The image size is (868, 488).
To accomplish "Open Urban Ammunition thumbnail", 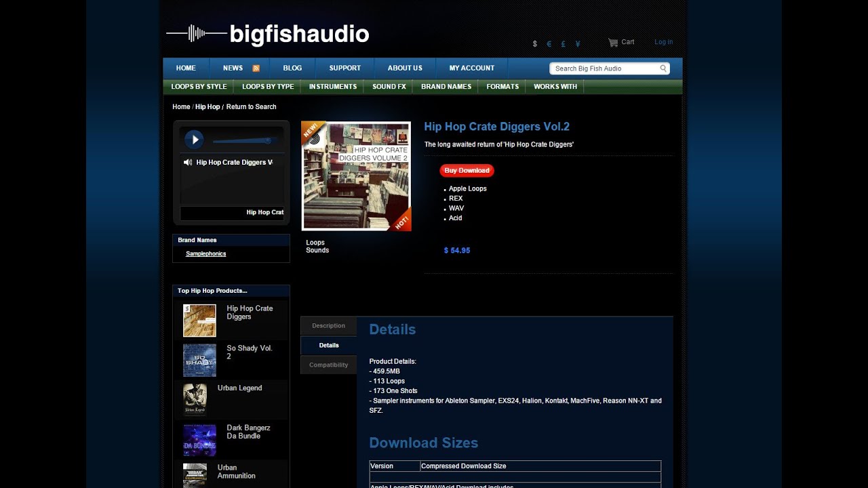I will click(x=195, y=476).
